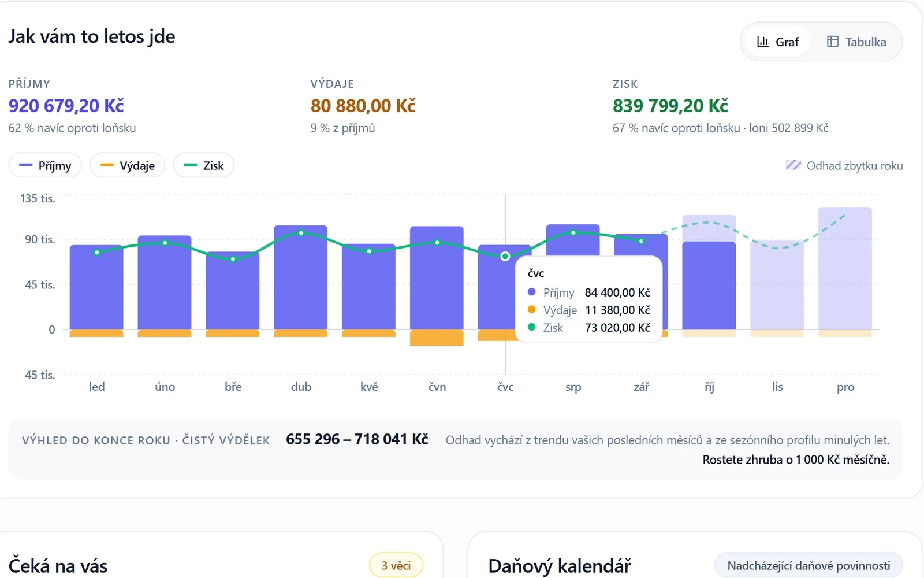Click the 80 880,00 Kč expenses total
The image size is (924, 578).
tap(363, 106)
